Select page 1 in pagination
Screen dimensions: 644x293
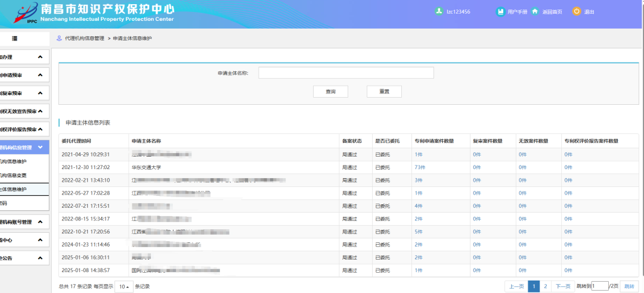pos(534,286)
